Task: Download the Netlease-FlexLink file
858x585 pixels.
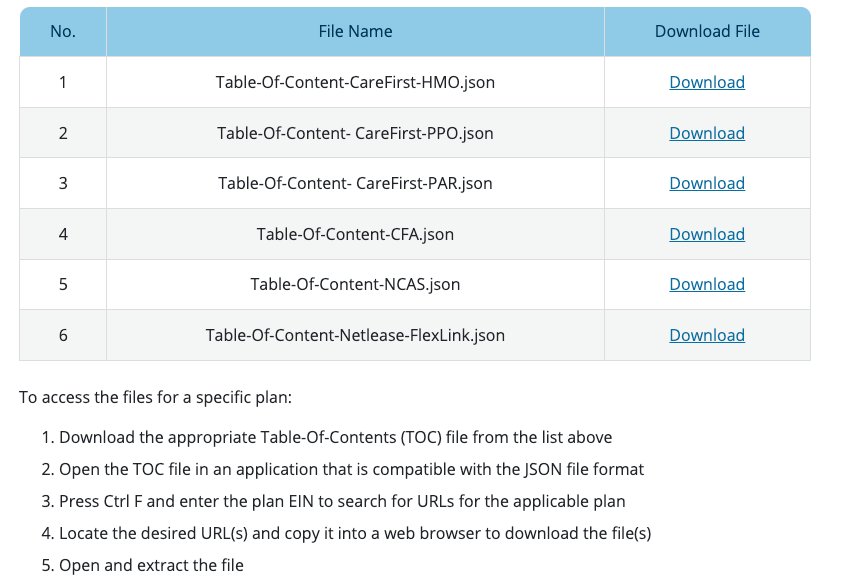Action: point(706,335)
